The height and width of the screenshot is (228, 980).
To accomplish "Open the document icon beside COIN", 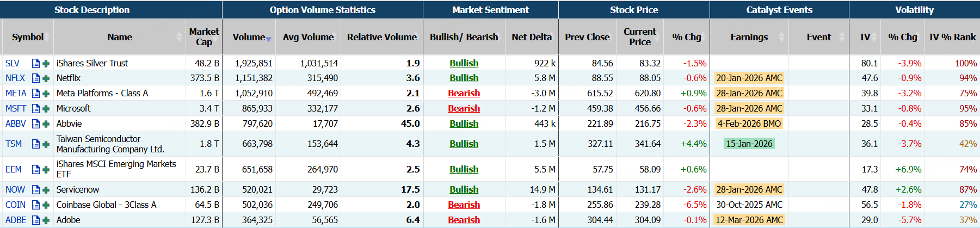I will pos(36,205).
